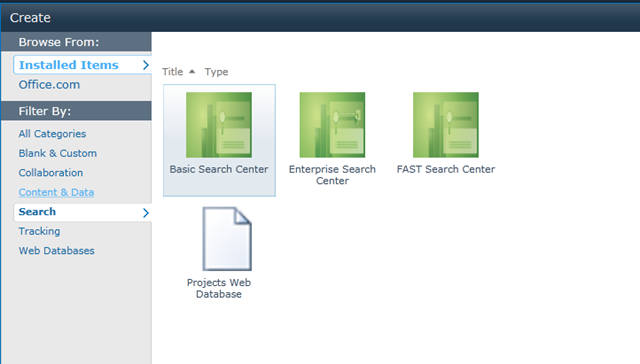Select the Projects Web Database document icon
Viewport: 640px width, 364px height.
click(x=227, y=239)
